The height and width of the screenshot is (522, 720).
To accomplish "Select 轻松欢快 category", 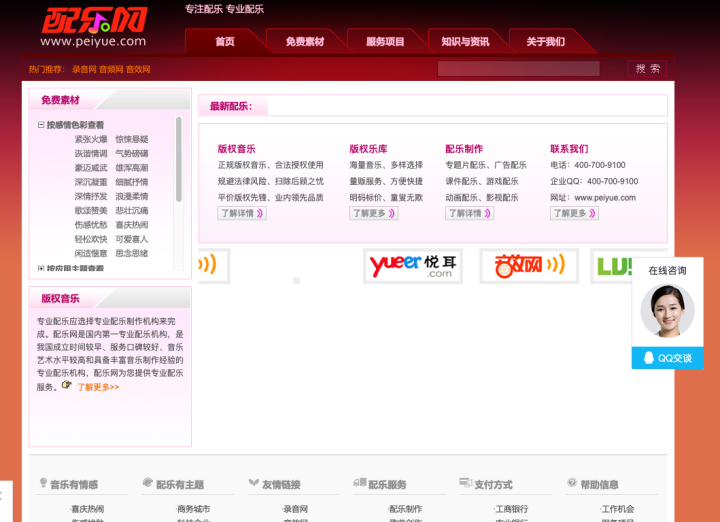I will pyautogui.click(x=91, y=239).
